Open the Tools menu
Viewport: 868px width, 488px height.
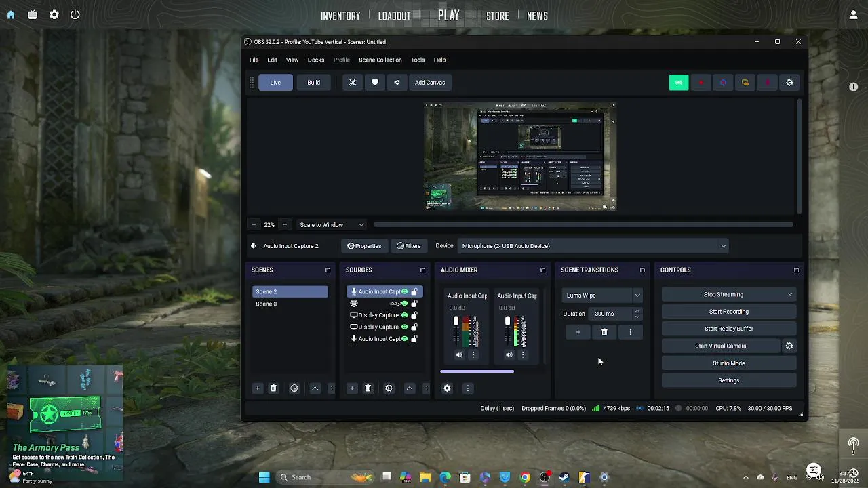(418, 60)
